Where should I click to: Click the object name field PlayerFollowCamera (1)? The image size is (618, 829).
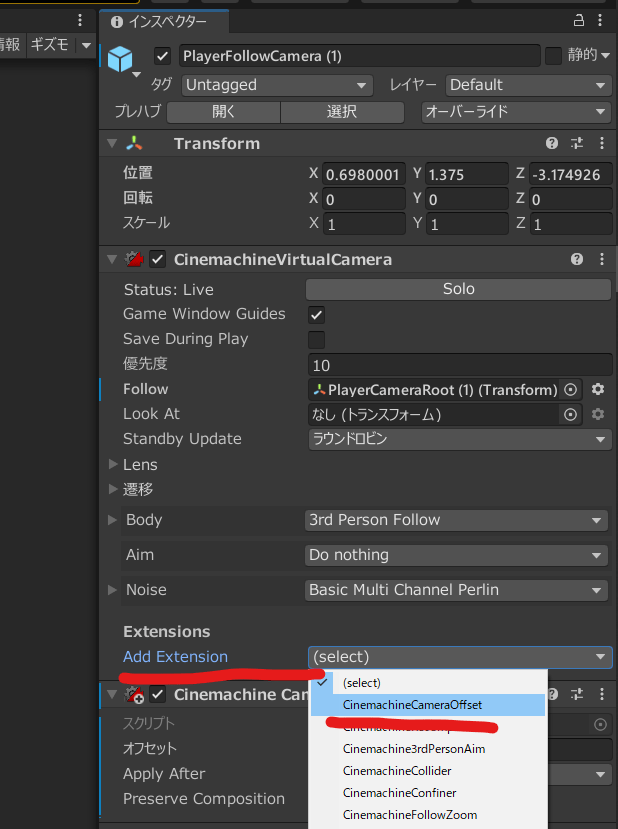click(359, 56)
